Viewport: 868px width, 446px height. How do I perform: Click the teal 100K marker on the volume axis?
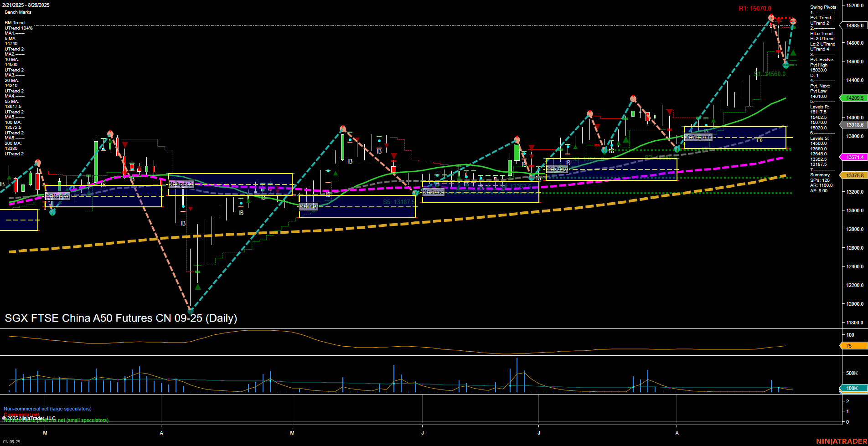point(852,388)
